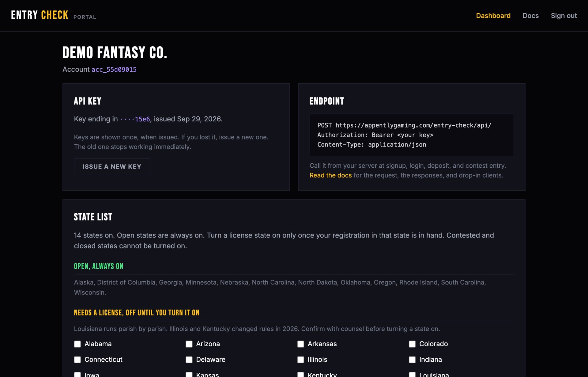Open the Dashboard nav item
Screen dimensions: 588x377
[493, 16]
